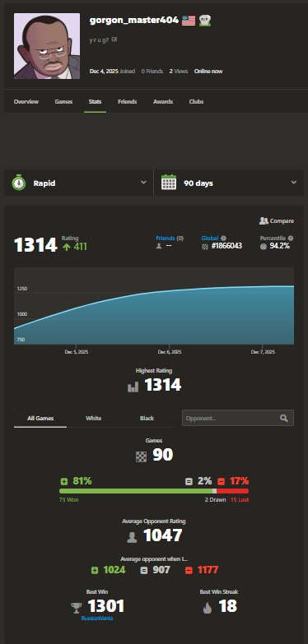The image size is (308, 644).
Task: Click the red lost portion of results bar
Action: tap(233, 491)
